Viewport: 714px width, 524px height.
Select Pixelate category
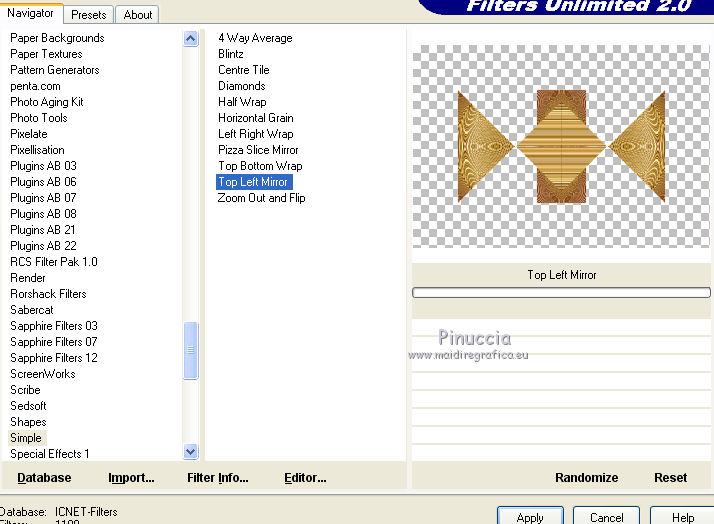[29, 134]
